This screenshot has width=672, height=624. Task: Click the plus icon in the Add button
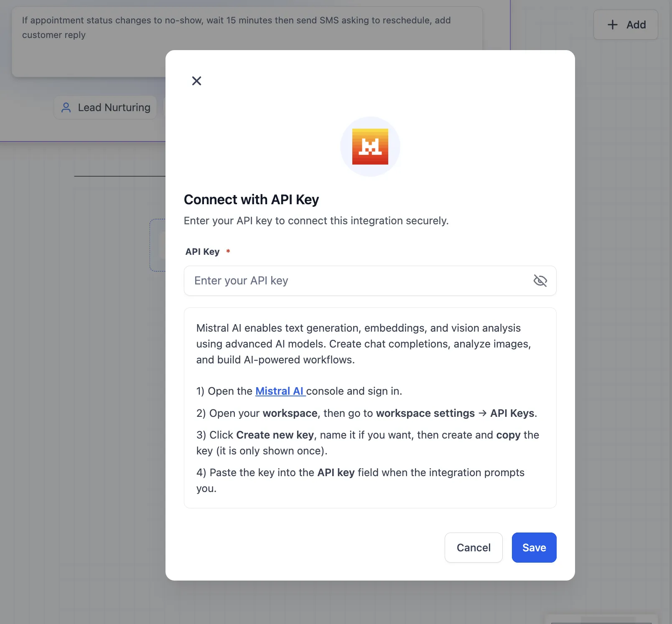point(612,25)
